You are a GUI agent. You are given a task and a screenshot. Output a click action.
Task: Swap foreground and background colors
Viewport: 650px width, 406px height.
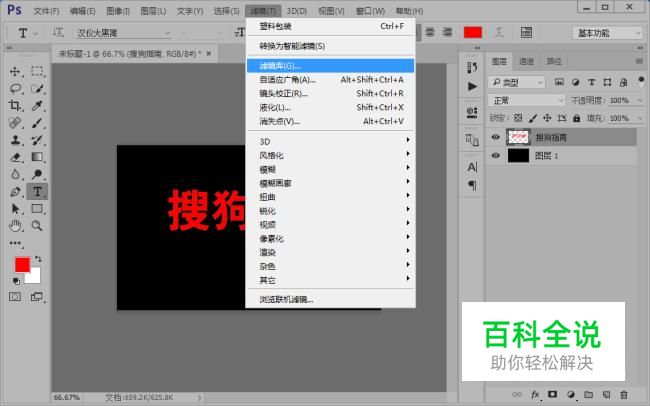pos(38,259)
